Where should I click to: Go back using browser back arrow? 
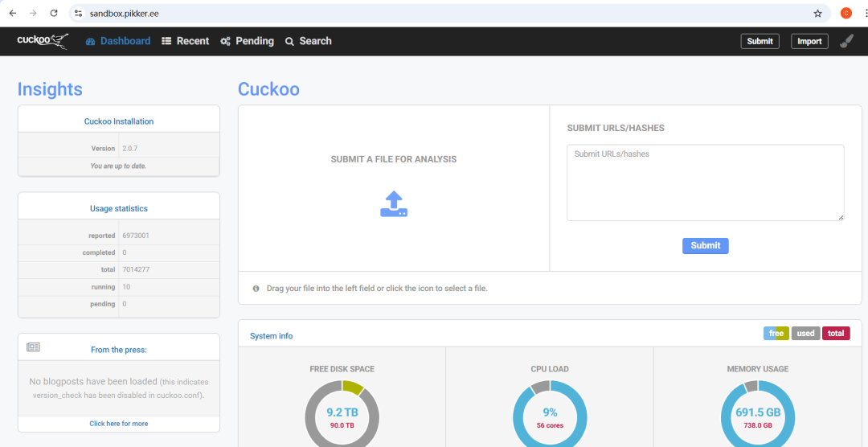(x=13, y=14)
